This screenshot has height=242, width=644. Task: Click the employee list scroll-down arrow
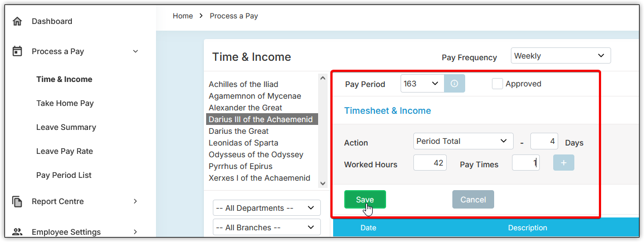[323, 183]
